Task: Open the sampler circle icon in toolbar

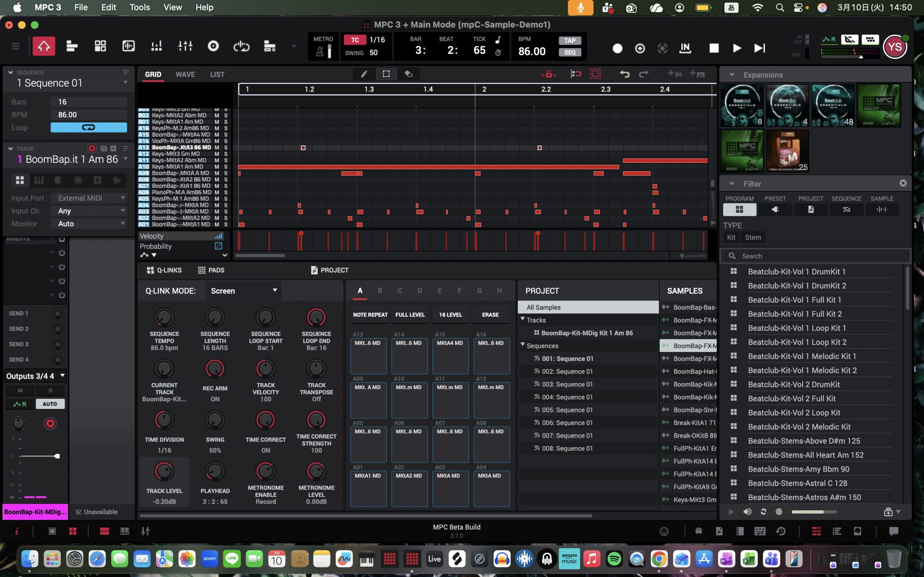Action: 213,47
